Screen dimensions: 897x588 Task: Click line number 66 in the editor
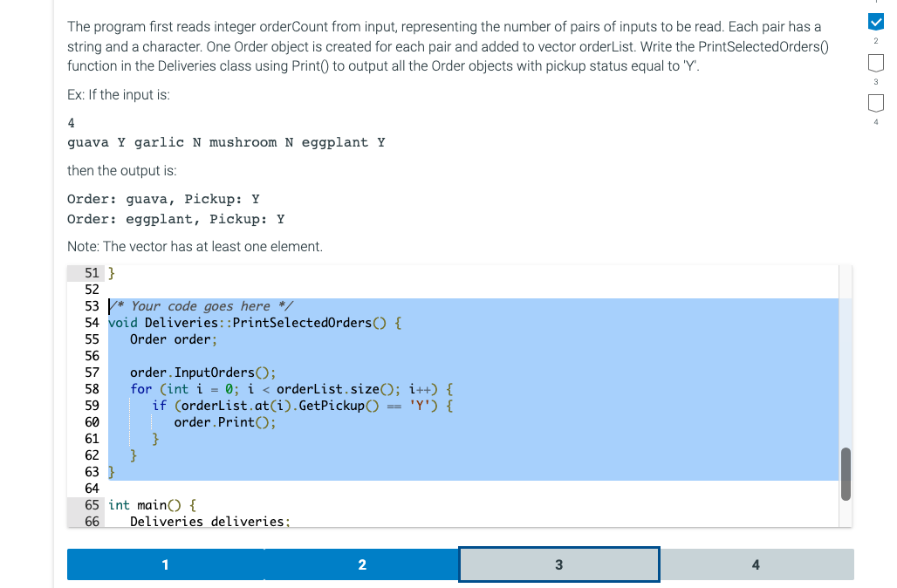(x=91, y=521)
